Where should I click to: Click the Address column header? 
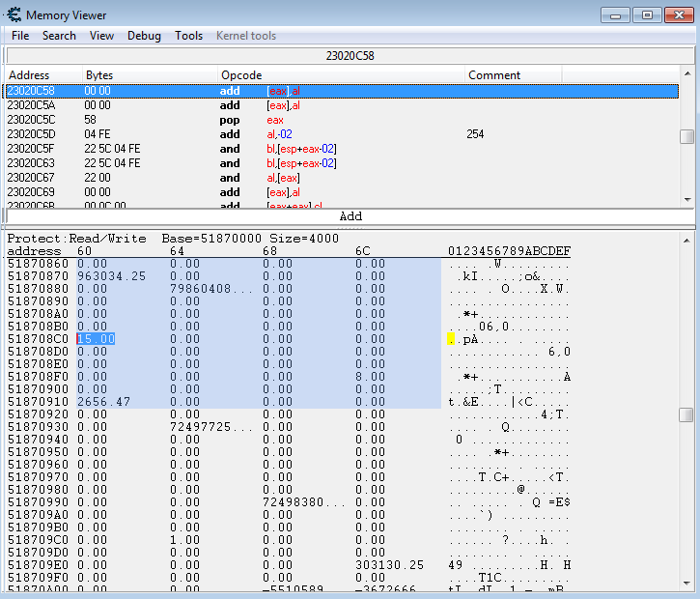pyautogui.click(x=29, y=75)
